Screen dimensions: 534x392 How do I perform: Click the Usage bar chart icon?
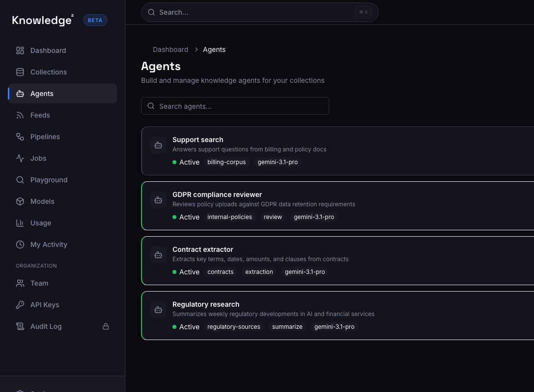coord(20,223)
